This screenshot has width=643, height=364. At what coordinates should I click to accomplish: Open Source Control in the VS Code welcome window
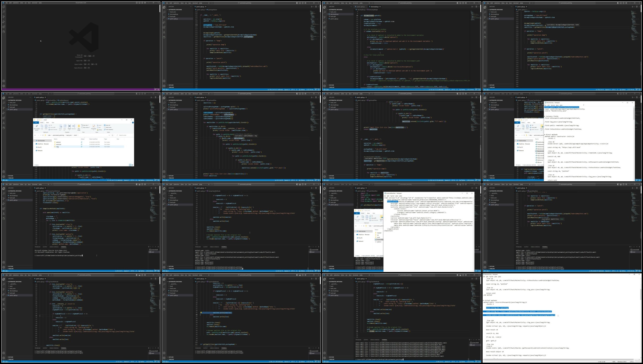pos(4,16)
